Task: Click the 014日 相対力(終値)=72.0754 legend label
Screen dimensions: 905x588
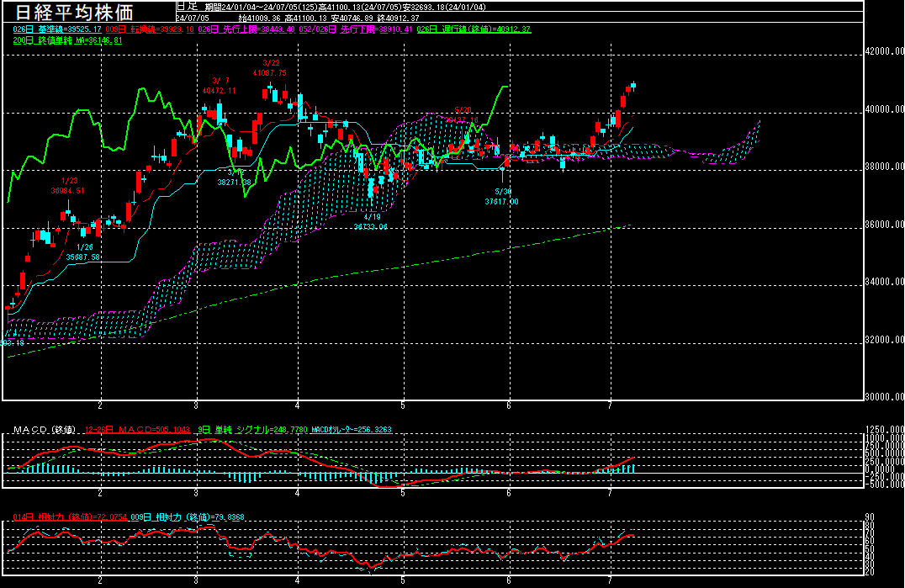Action: (70, 517)
